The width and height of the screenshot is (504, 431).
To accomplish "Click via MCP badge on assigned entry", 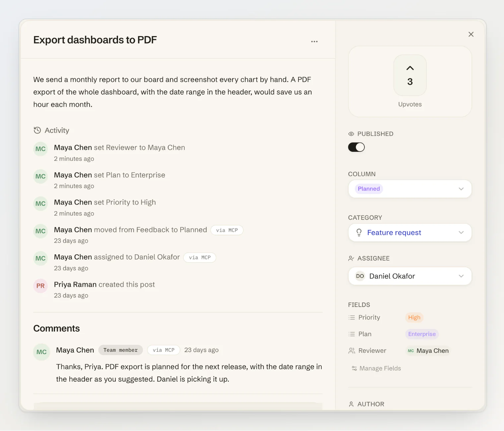I will [x=200, y=258].
